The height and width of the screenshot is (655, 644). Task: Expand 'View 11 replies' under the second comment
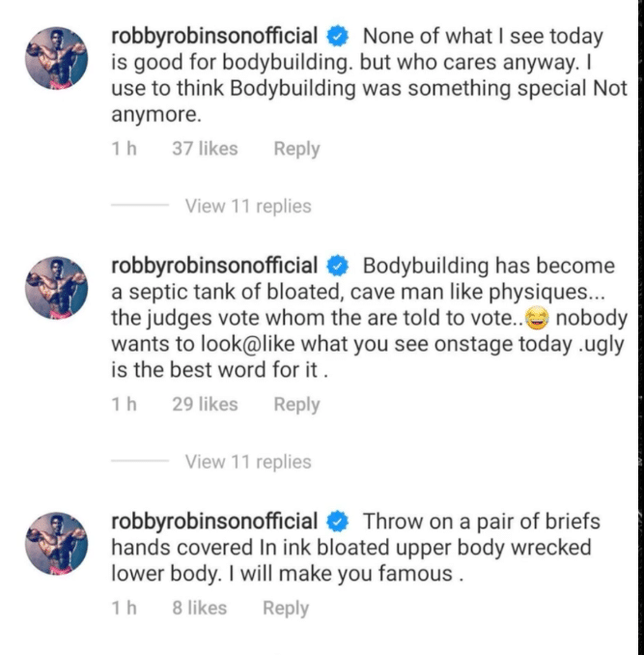248,462
